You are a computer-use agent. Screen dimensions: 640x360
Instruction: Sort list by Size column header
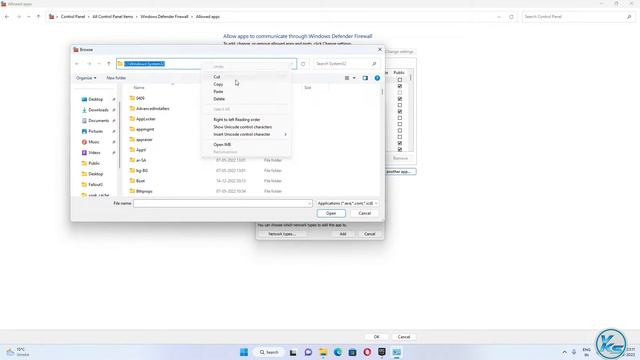pyautogui.click(x=307, y=88)
